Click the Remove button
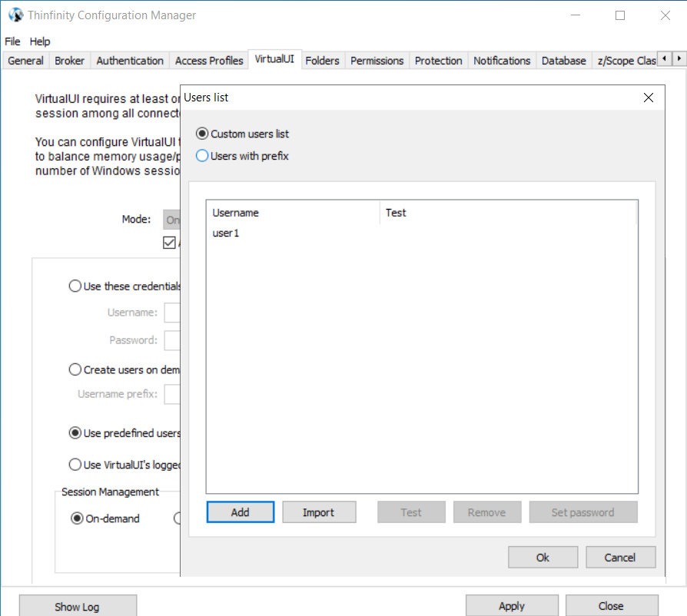The image size is (687, 616). click(486, 512)
